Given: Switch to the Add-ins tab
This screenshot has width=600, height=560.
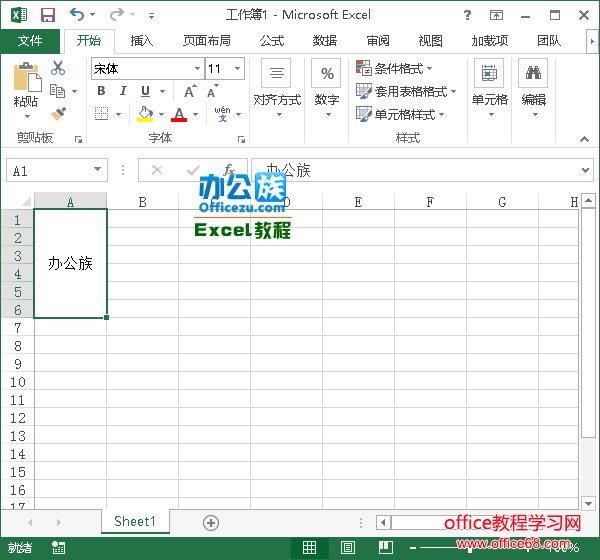Looking at the screenshot, I should 490,41.
